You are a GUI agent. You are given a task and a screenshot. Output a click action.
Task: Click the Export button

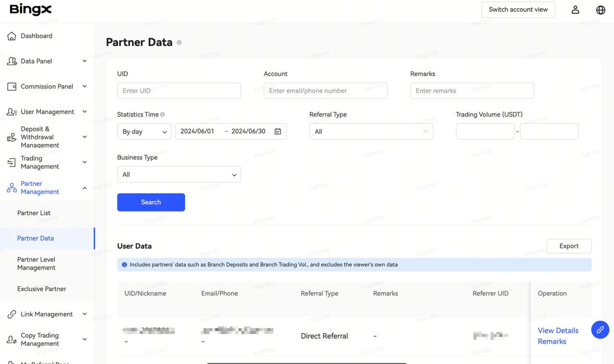pos(568,246)
